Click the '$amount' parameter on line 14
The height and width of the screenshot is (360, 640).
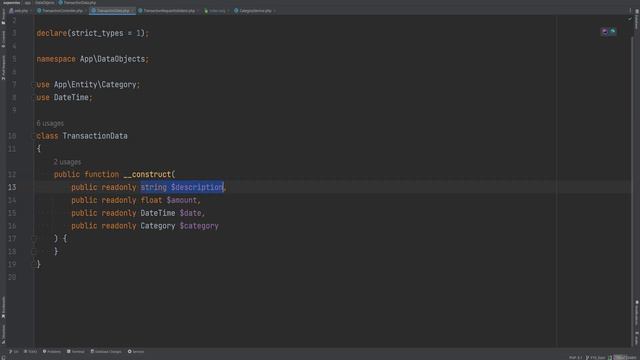pos(182,200)
